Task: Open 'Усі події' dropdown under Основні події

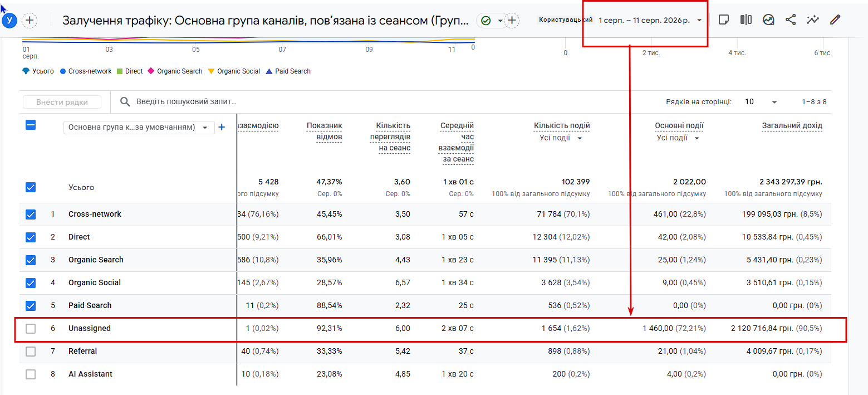Action: tap(678, 138)
